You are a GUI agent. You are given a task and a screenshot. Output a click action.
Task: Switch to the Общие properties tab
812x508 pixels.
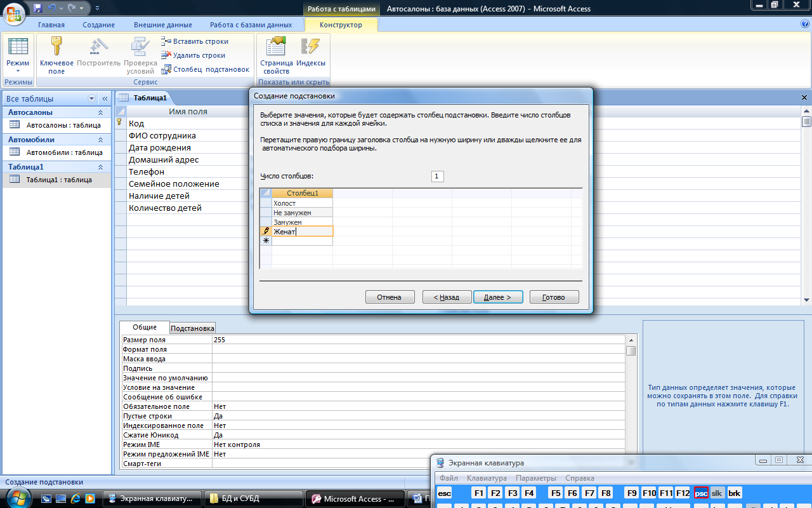pos(145,328)
